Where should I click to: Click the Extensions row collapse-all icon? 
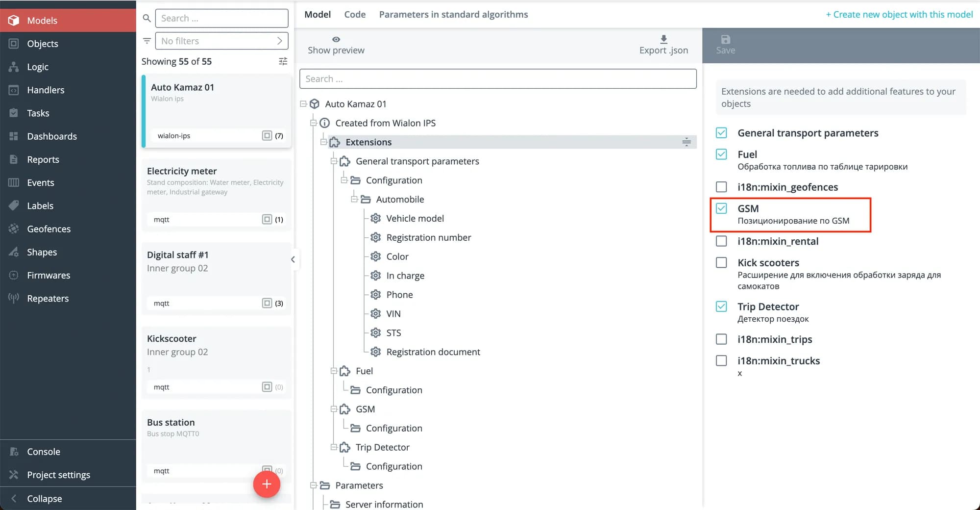pyautogui.click(x=686, y=142)
